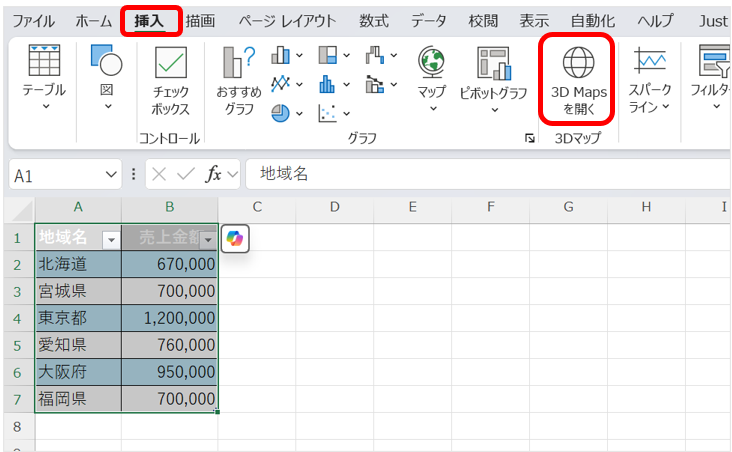
Task: Select the cell with value 1,200,000
Action: (x=169, y=318)
